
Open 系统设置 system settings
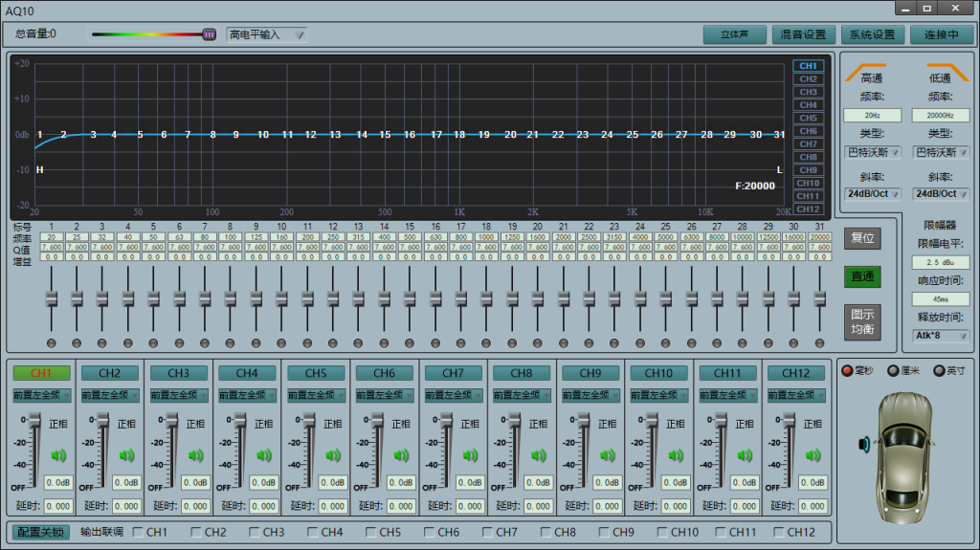[873, 35]
